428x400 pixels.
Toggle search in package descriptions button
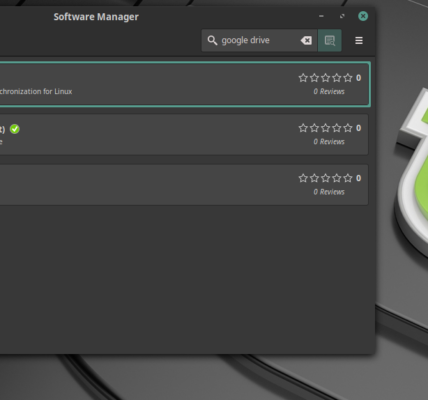pyautogui.click(x=330, y=40)
